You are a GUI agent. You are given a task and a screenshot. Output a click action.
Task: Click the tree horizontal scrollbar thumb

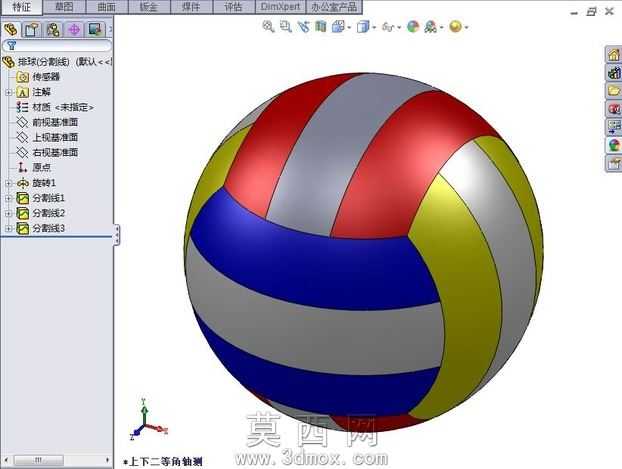pos(38,460)
